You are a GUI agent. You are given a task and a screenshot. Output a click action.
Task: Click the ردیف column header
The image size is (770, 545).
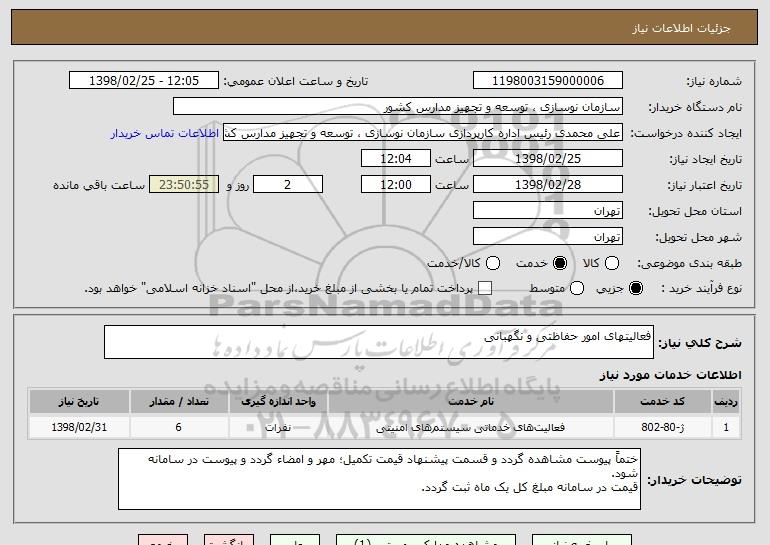click(726, 402)
